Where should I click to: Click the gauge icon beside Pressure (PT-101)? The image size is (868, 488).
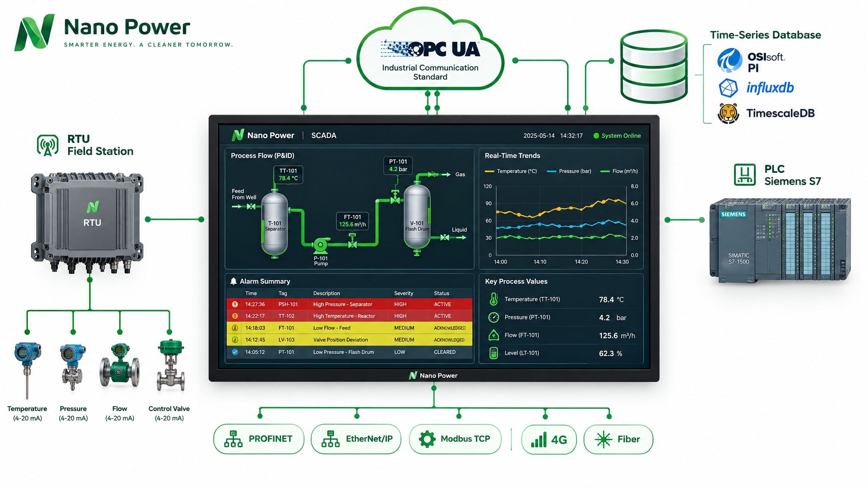tap(494, 317)
